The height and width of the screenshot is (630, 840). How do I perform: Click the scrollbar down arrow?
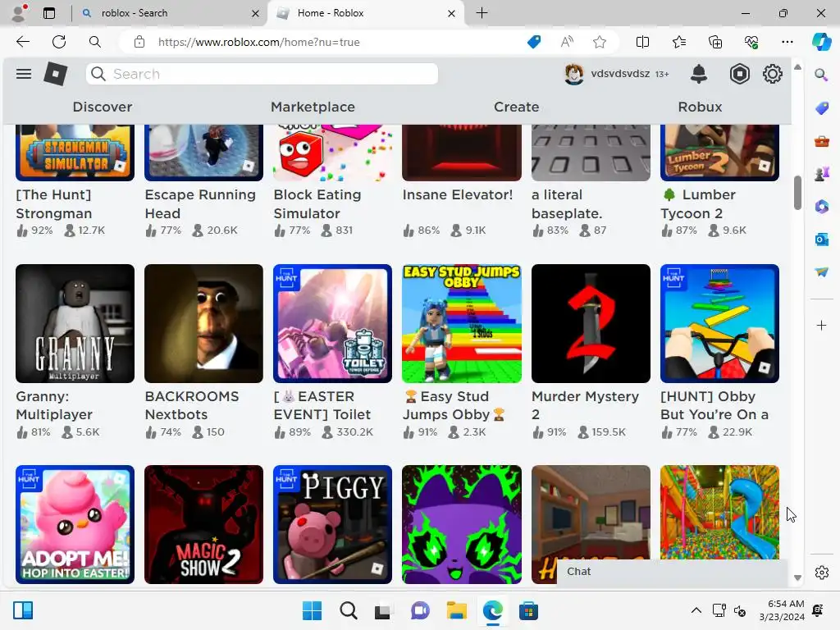tap(797, 578)
